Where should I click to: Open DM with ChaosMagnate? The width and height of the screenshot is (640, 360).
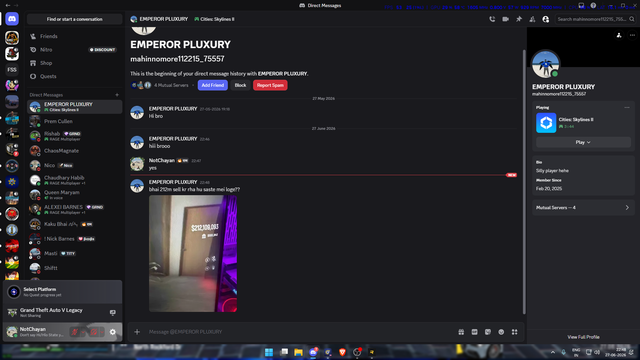pyautogui.click(x=74, y=151)
